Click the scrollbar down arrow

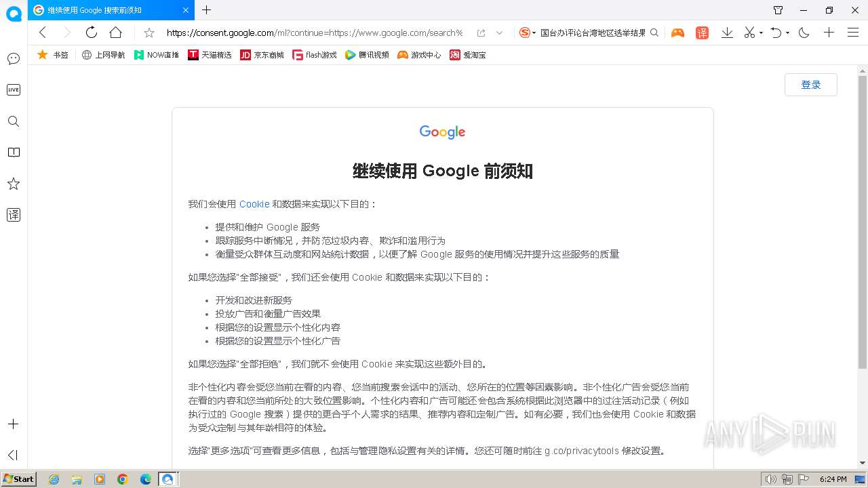[863, 463]
